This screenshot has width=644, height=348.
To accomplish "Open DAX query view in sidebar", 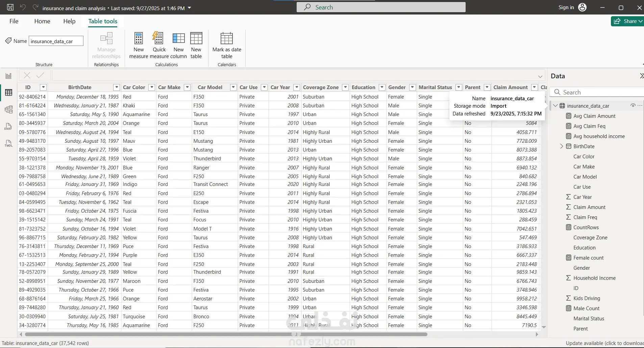I will 8,127.
